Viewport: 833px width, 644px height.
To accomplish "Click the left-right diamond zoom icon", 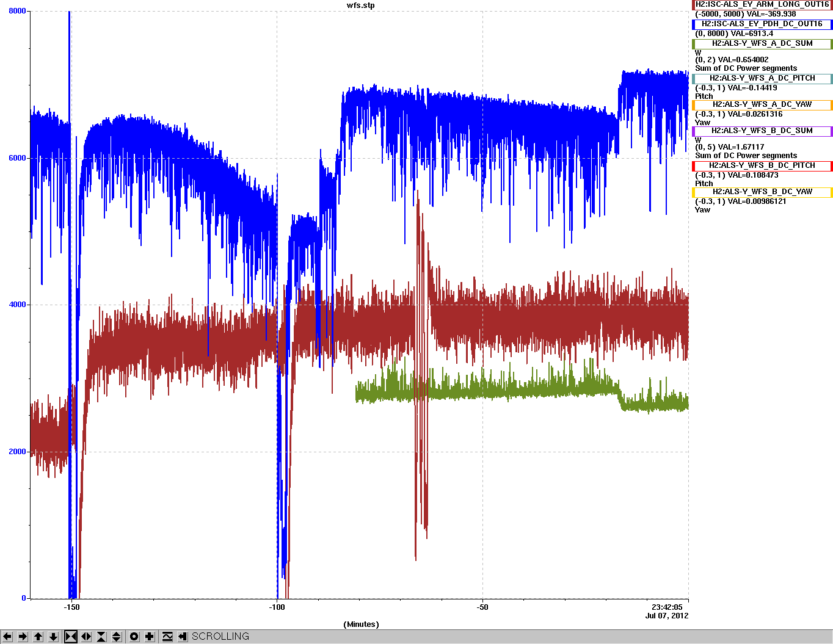I will point(86,637).
